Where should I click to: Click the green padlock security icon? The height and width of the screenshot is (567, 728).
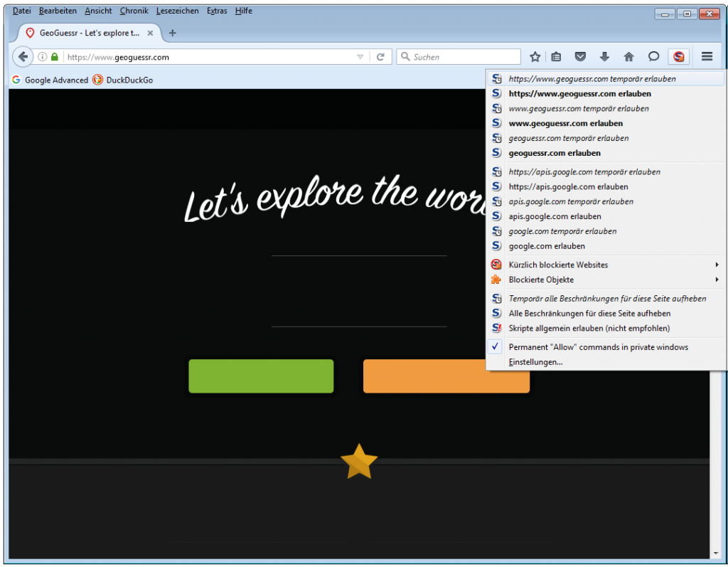55,57
